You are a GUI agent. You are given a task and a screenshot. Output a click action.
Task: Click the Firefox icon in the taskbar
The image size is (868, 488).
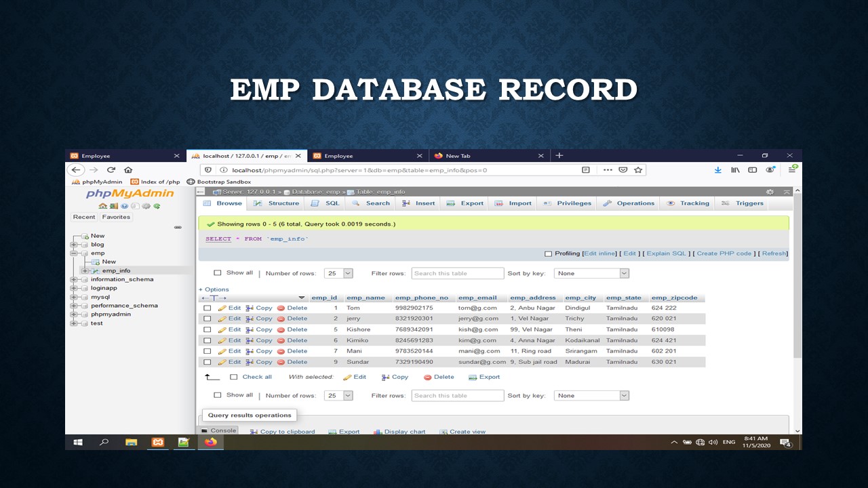(x=210, y=442)
